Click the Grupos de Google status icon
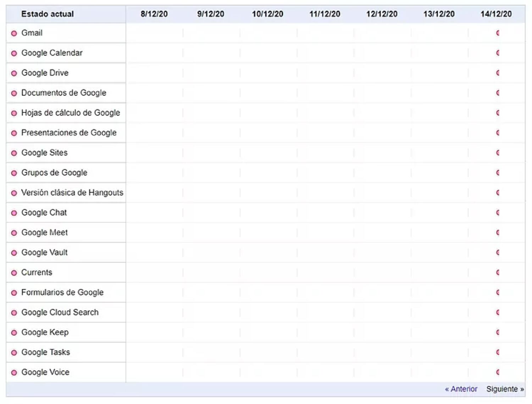 14,173
